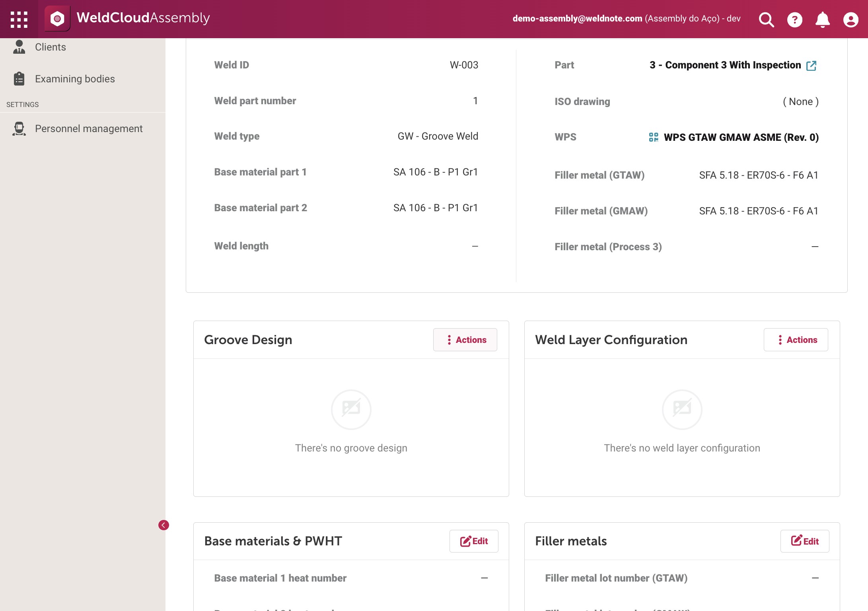Open the help question mark icon
This screenshot has height=611, width=868.
point(794,19)
